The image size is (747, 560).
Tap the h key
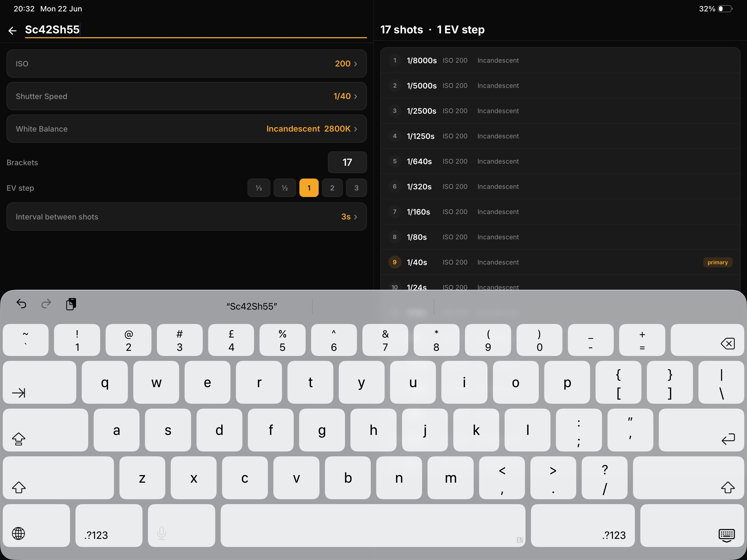tap(373, 430)
